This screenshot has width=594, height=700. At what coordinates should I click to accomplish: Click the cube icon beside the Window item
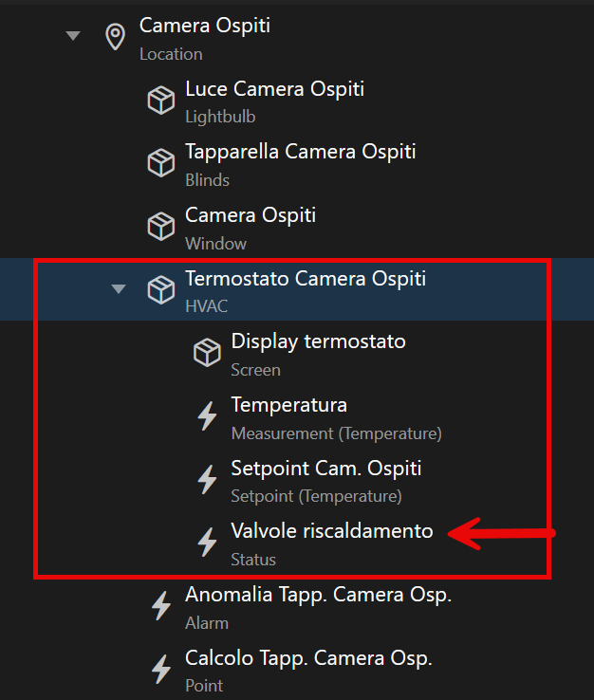160,227
